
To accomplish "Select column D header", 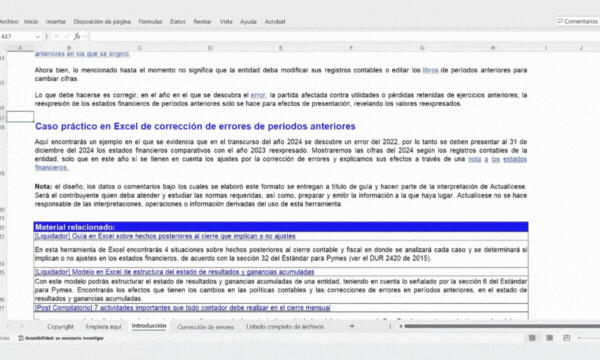I will pyautogui.click(x=210, y=48).
